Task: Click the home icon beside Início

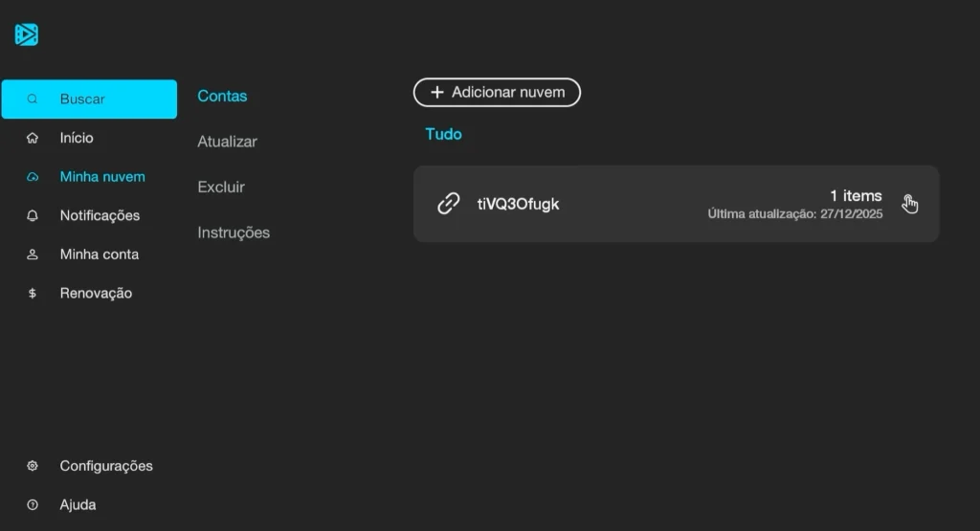Action: point(33,138)
